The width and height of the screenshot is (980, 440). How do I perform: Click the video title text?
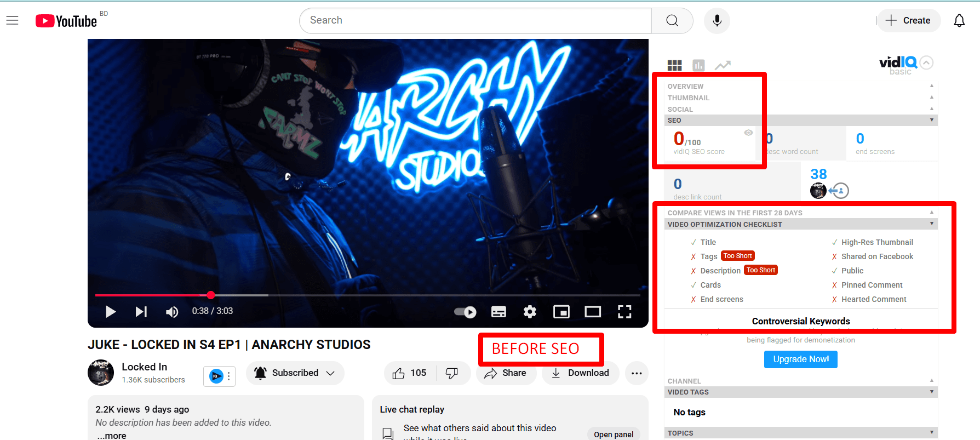(x=229, y=345)
